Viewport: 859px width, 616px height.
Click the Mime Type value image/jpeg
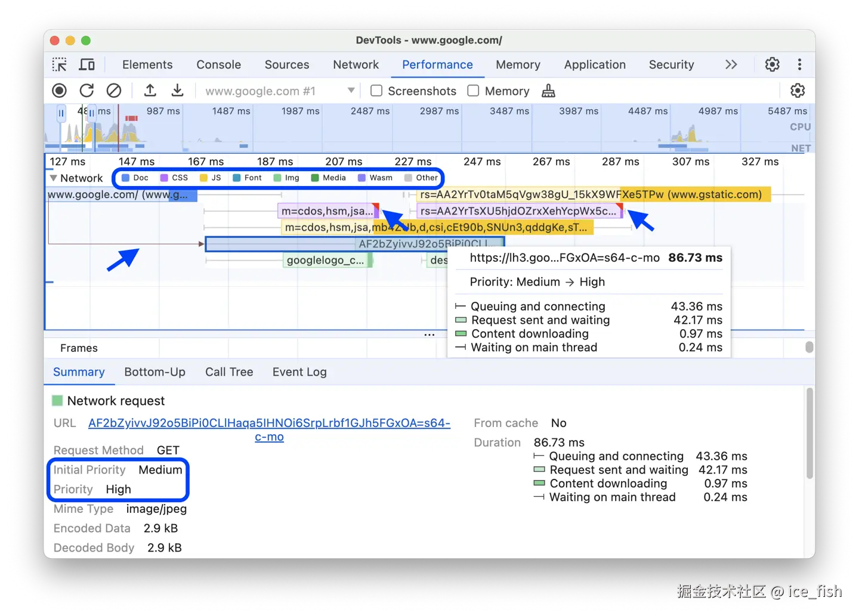(x=156, y=509)
